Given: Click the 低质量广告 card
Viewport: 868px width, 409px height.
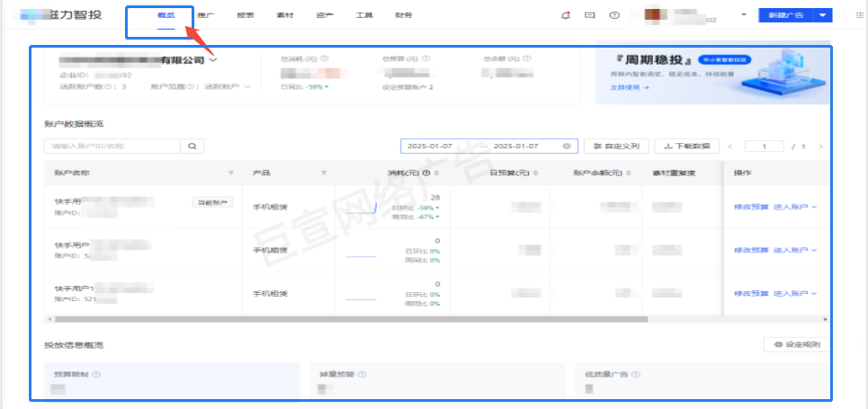Looking at the screenshot, I should pyautogui.click(x=702, y=380).
